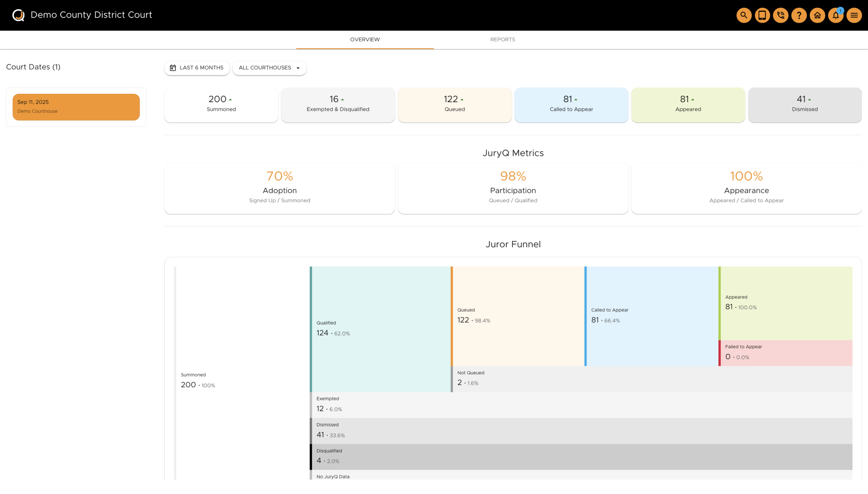The width and height of the screenshot is (868, 494).
Task: Click the Queued funnel segment
Action: [518, 315]
